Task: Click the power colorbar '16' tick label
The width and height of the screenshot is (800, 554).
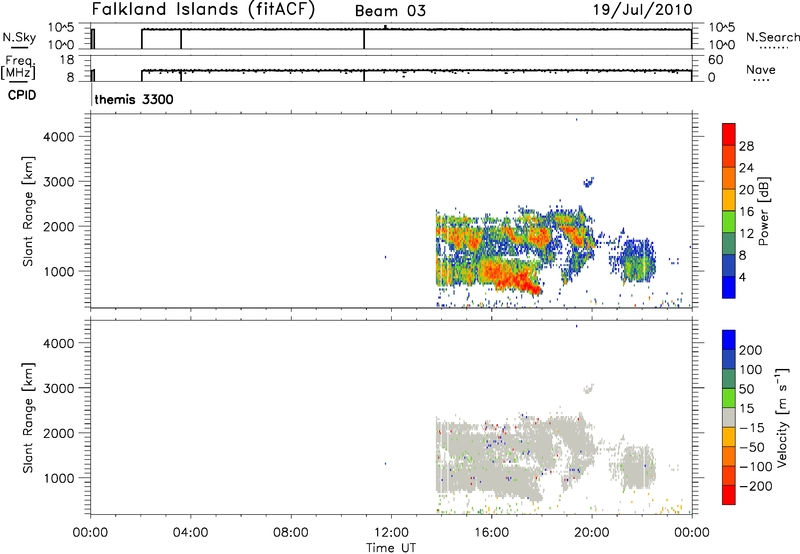Action: click(746, 212)
